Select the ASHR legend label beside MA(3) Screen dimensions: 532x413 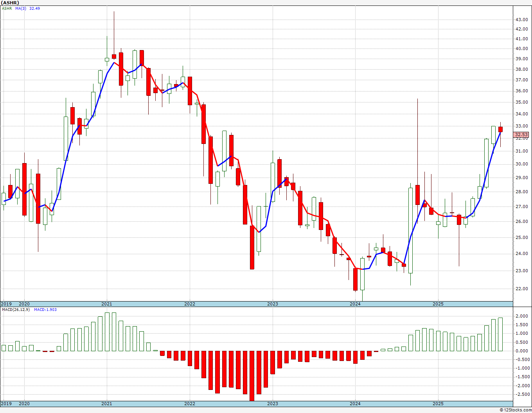point(7,8)
